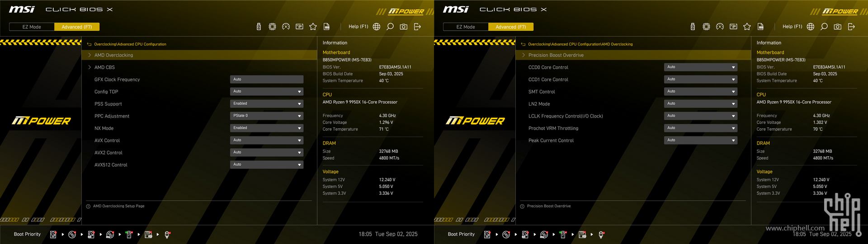Open Config TDP dropdown
The width and height of the screenshot is (868, 244).
point(267,91)
